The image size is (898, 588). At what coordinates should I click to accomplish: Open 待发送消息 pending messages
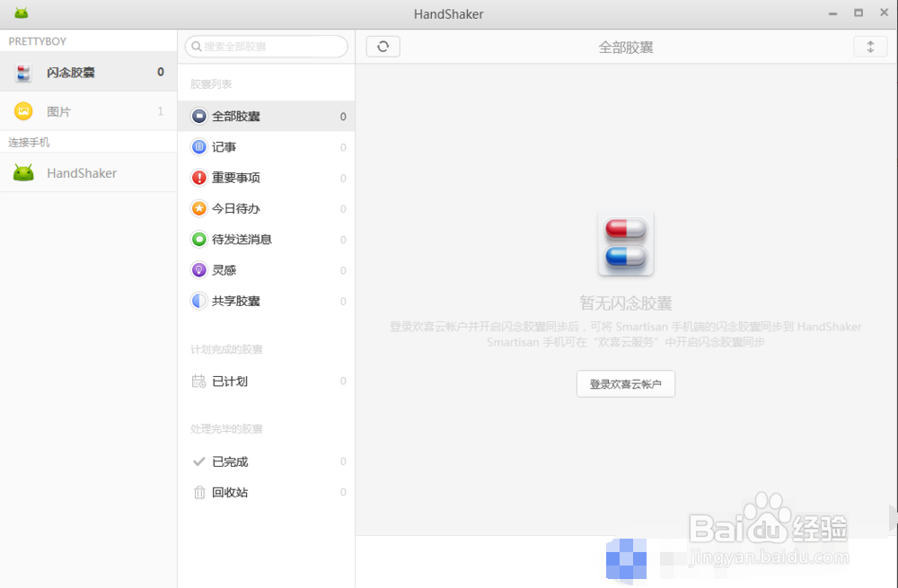click(240, 240)
